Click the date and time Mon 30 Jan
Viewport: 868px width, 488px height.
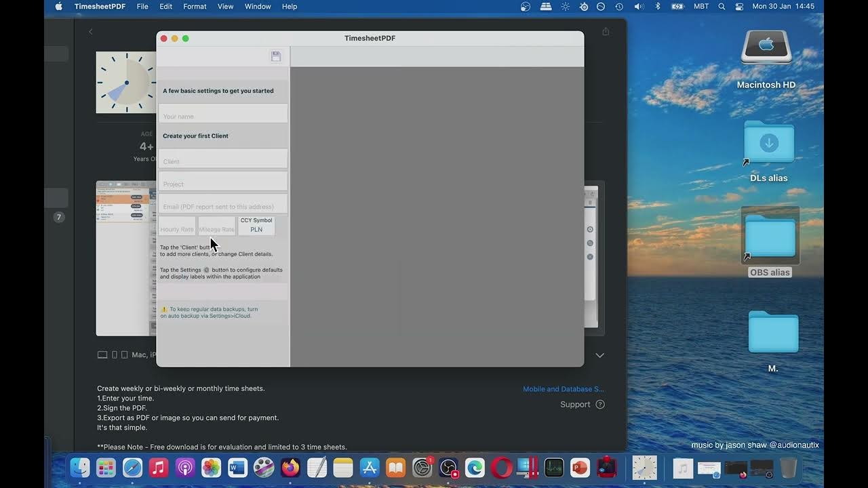pyautogui.click(x=783, y=6)
